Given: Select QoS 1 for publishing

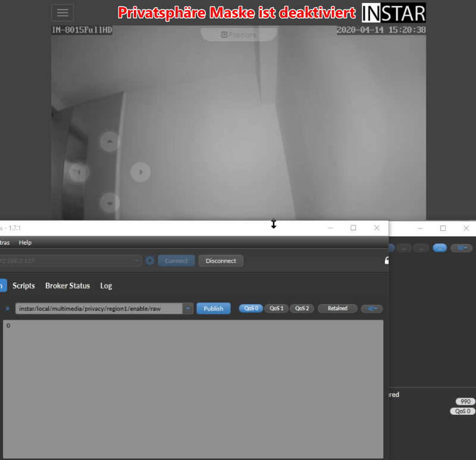Looking at the screenshot, I should (276, 308).
